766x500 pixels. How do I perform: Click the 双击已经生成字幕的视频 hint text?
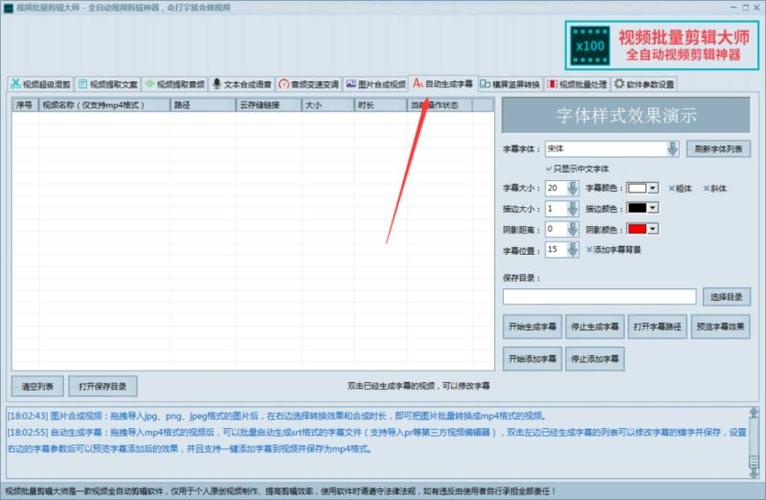pos(419,386)
